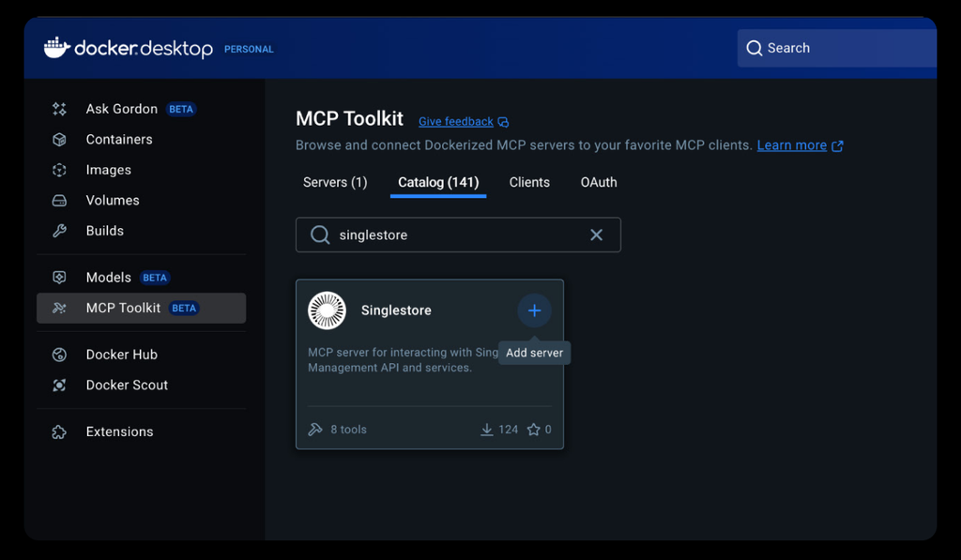The image size is (961, 560).
Task: Open Docker Scout from the sidebar
Action: 142,386
